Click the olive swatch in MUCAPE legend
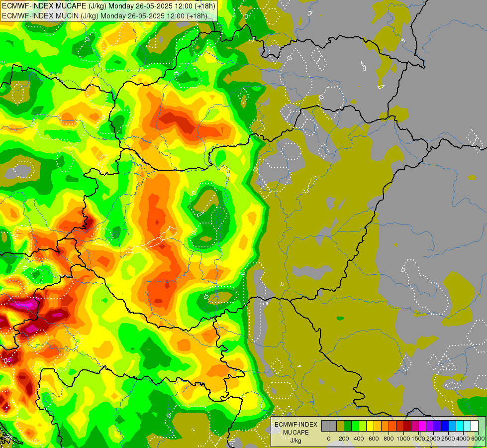This screenshot has height=448, width=487. [x=340, y=426]
